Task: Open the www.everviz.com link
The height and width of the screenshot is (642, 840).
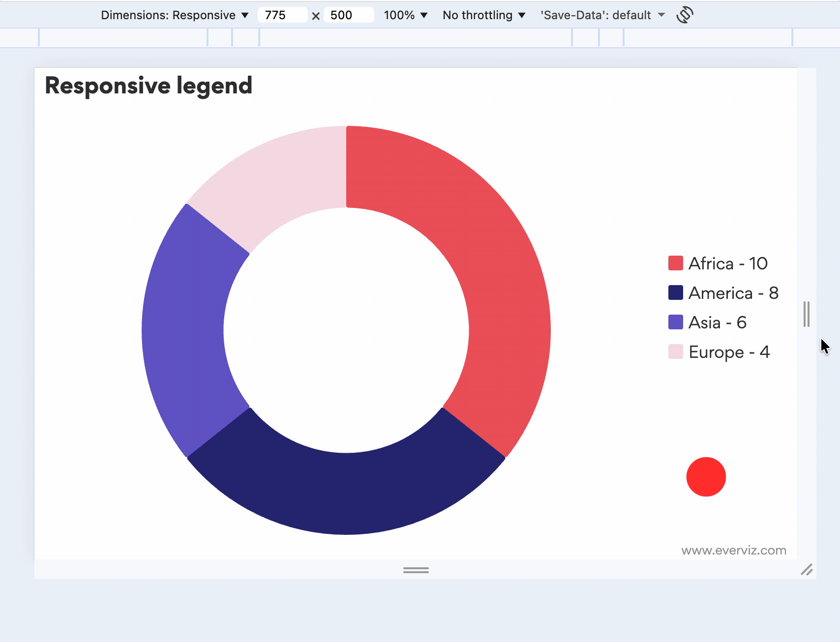Action: pyautogui.click(x=733, y=551)
